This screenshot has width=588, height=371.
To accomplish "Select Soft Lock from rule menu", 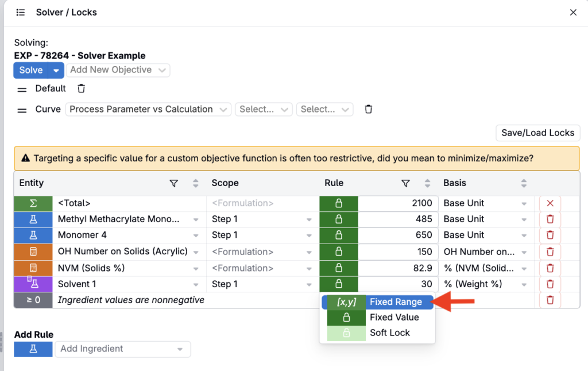I will [378, 333].
